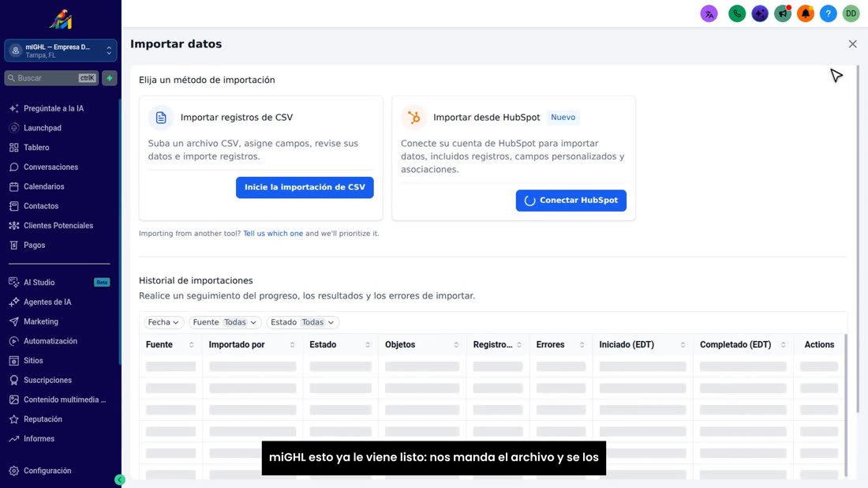Click the green lightning quick actions icon
Screen dimensions: 868x488
coord(110,78)
